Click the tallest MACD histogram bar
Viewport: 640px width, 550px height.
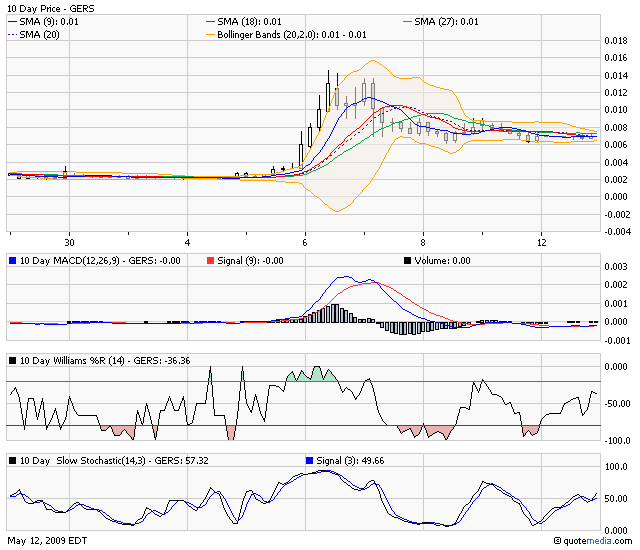[336, 313]
